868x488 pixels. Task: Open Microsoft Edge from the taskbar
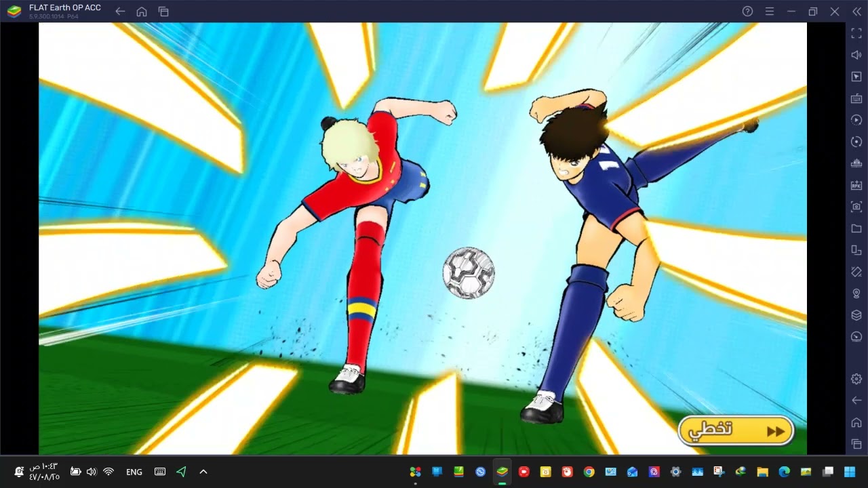coord(784,472)
